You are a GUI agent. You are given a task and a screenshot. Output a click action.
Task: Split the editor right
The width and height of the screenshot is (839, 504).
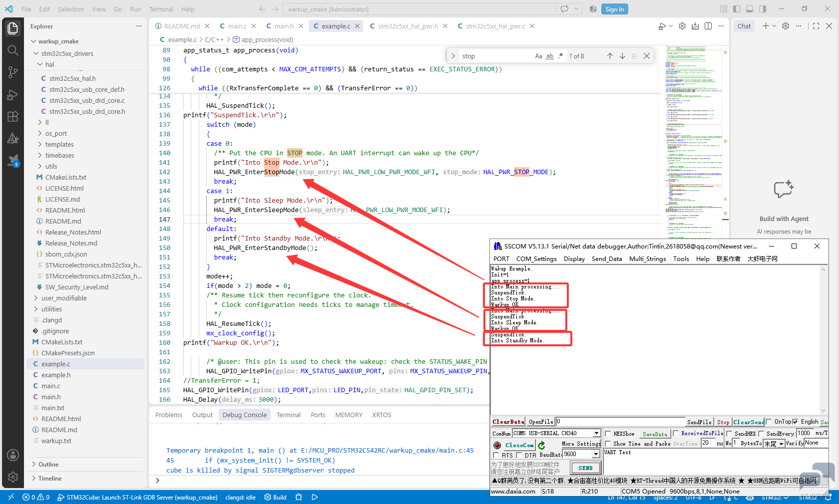tap(708, 26)
